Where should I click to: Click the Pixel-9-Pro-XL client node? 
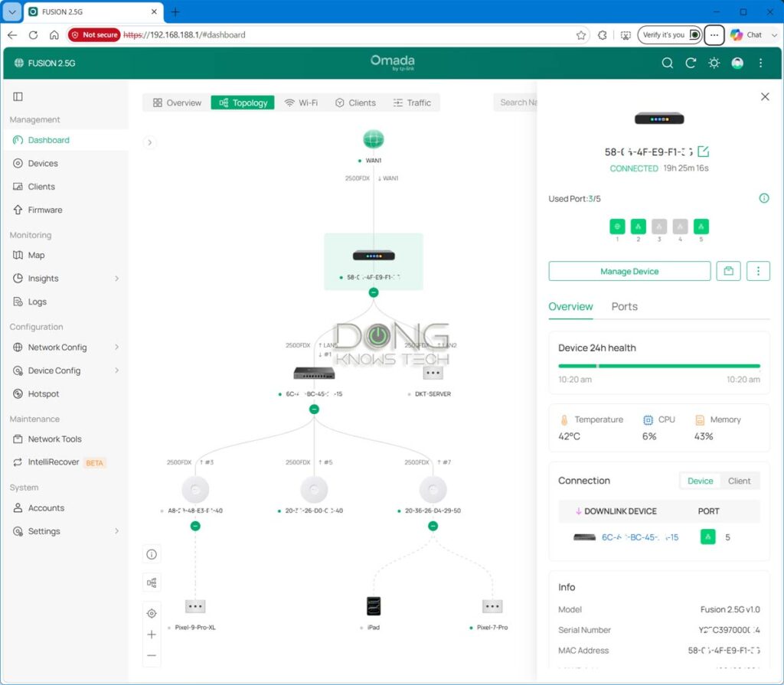(x=195, y=606)
